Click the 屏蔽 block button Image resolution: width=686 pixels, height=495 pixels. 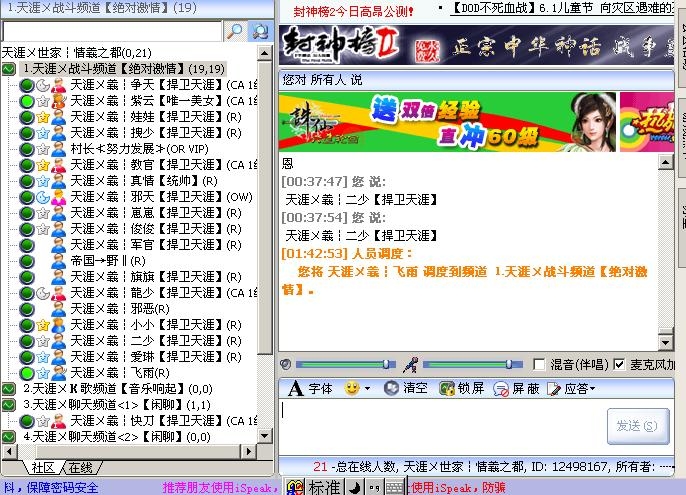[x=518, y=388]
